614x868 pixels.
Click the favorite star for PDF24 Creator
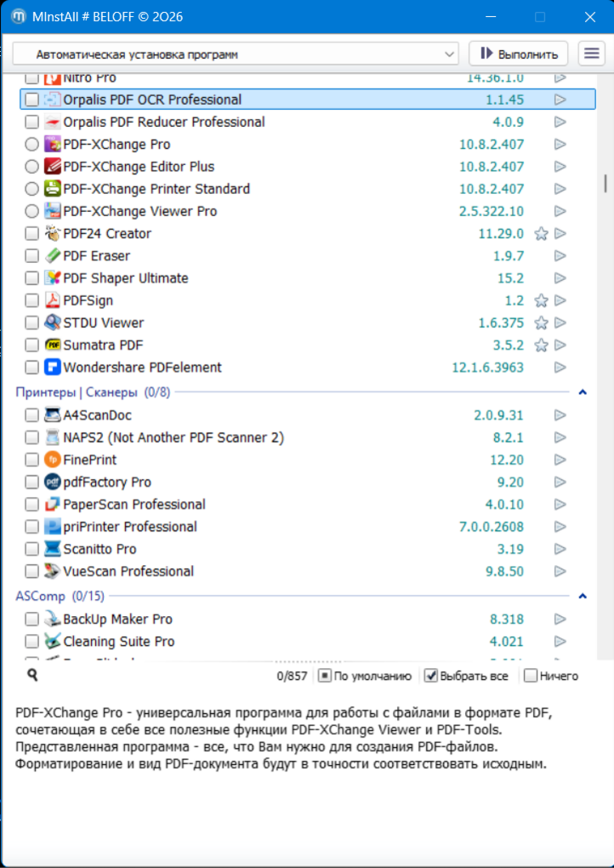[541, 234]
